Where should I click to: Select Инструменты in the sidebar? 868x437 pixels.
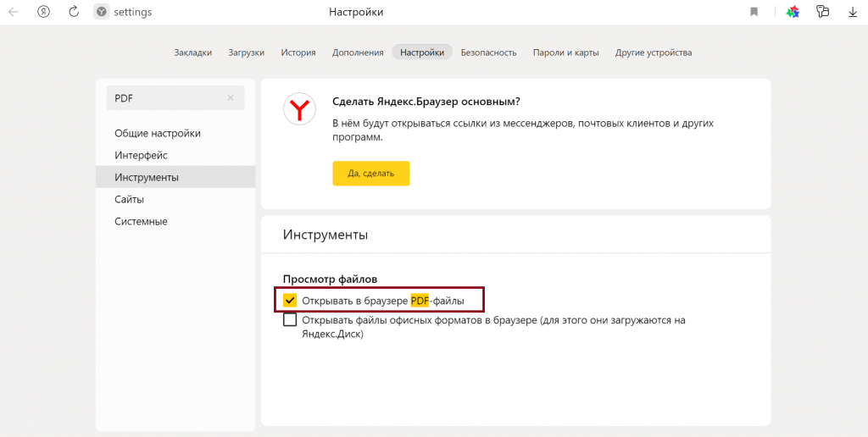(175, 177)
